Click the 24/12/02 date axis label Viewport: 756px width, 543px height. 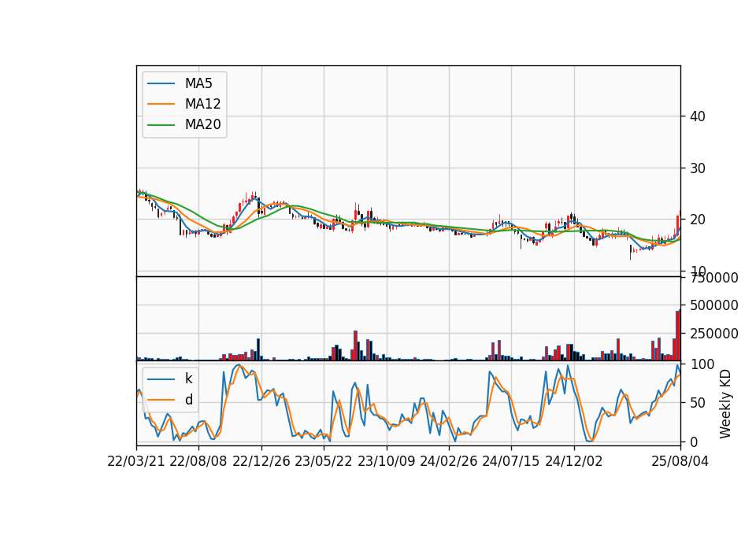tap(574, 461)
